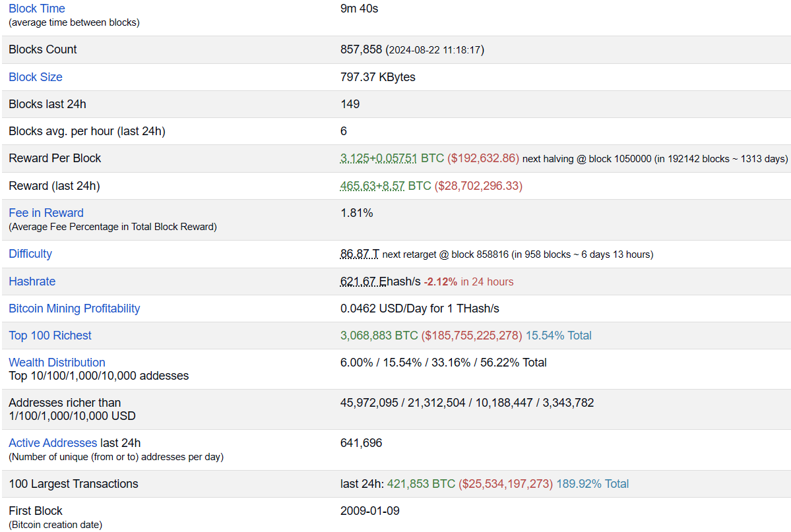Select the 797.37 KBytes value
Screen dimensions: 791x532
pos(378,77)
